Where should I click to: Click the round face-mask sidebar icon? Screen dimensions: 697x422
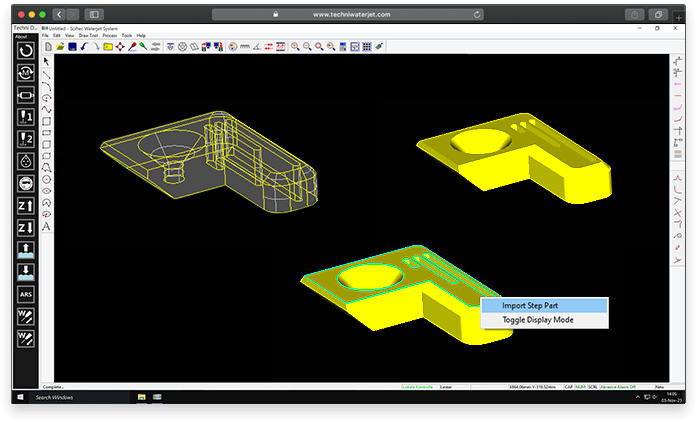(x=26, y=183)
